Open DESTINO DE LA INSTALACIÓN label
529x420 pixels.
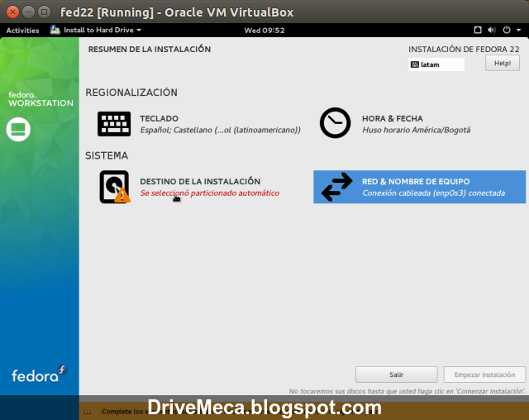200,181
